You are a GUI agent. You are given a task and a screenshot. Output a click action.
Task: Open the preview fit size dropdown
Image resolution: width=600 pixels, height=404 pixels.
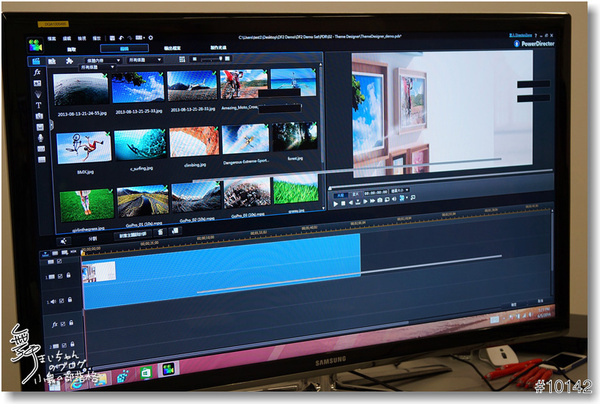pyautogui.click(x=400, y=190)
